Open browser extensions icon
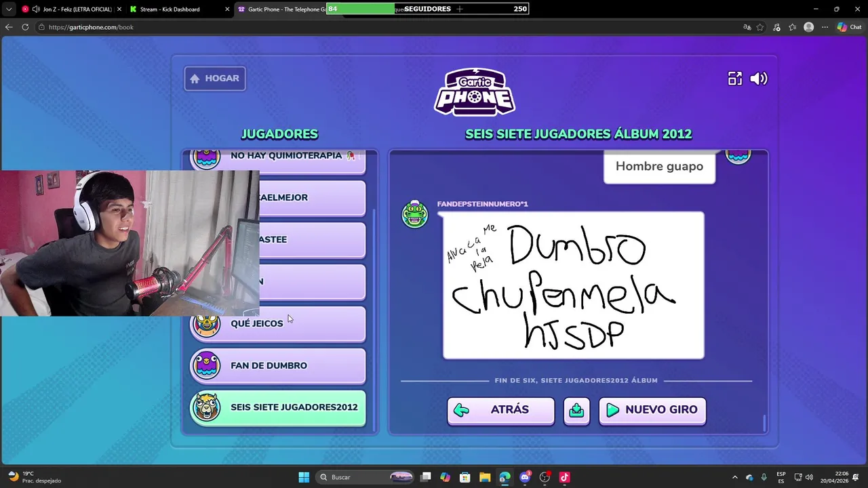Viewport: 868px width, 488px height. (776, 27)
